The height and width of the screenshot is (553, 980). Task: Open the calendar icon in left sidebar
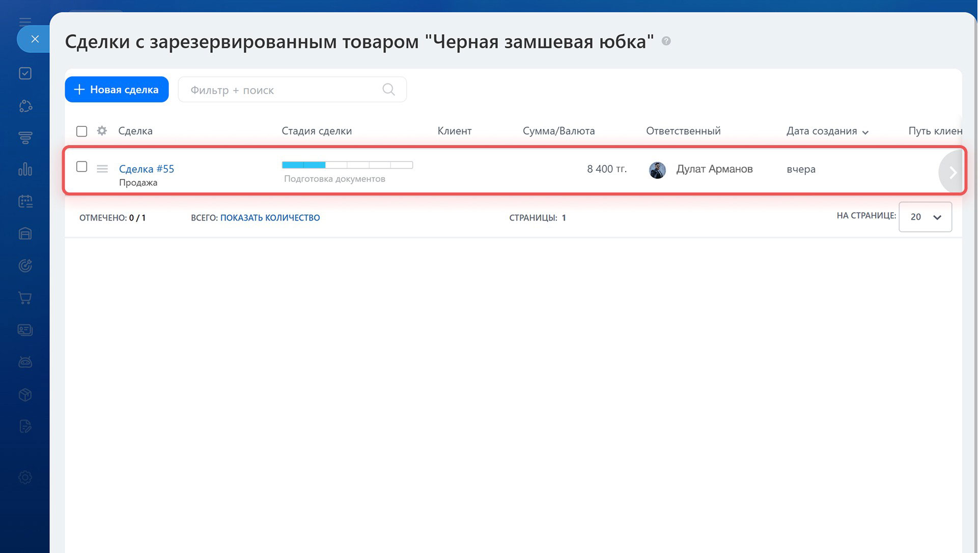(x=25, y=201)
